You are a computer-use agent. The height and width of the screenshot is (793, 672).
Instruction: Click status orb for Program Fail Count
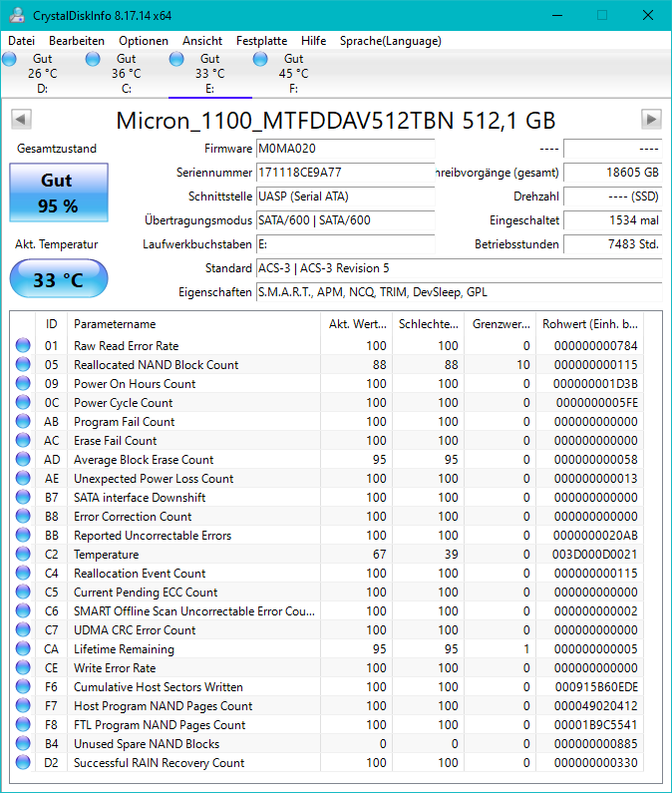pyautogui.click(x=23, y=421)
